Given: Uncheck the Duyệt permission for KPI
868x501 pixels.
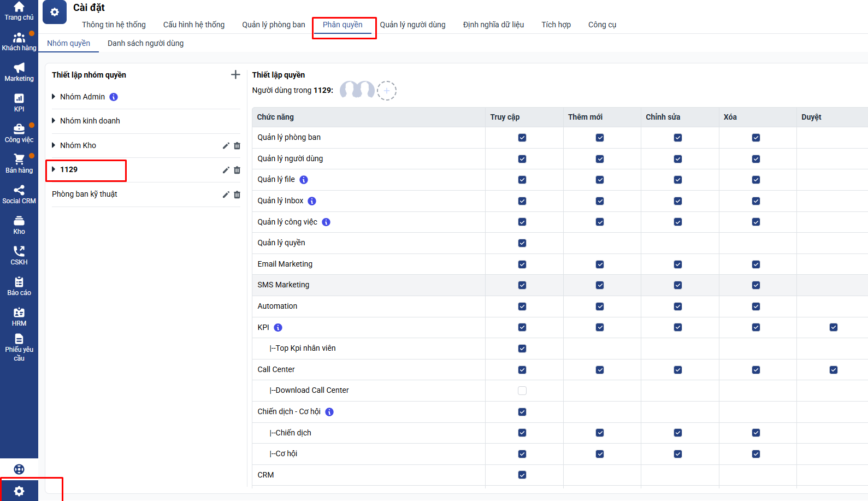Looking at the screenshot, I should (833, 327).
